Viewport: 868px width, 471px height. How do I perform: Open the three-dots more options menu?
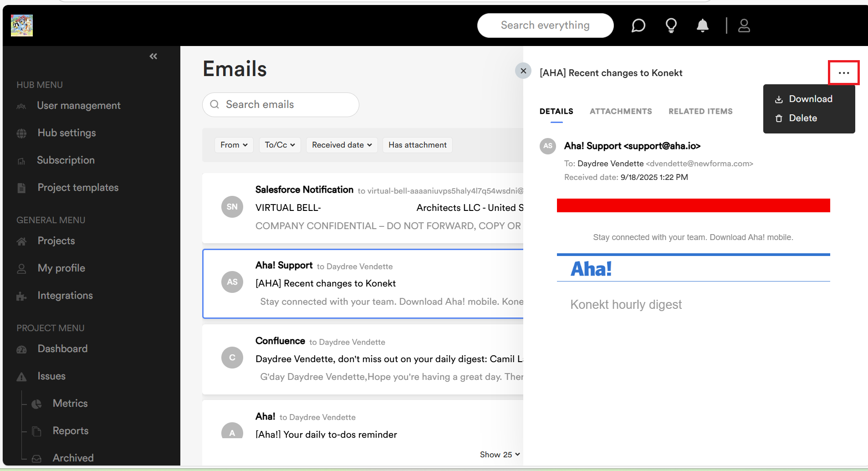tap(844, 73)
